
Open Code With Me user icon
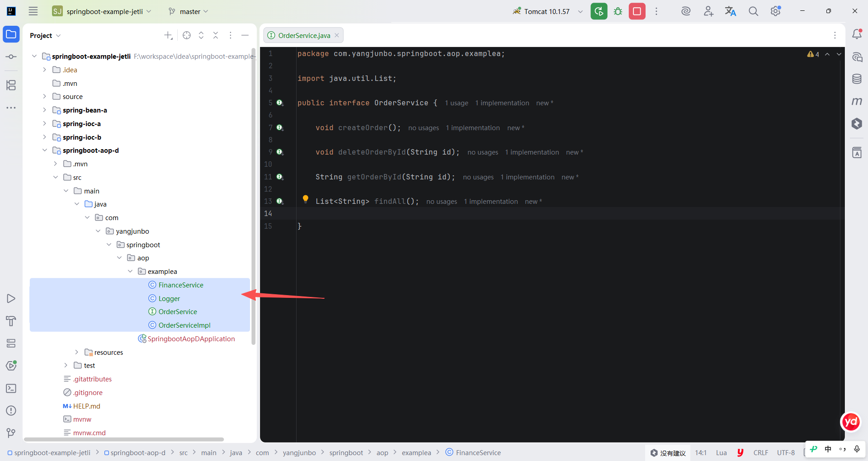coord(708,11)
